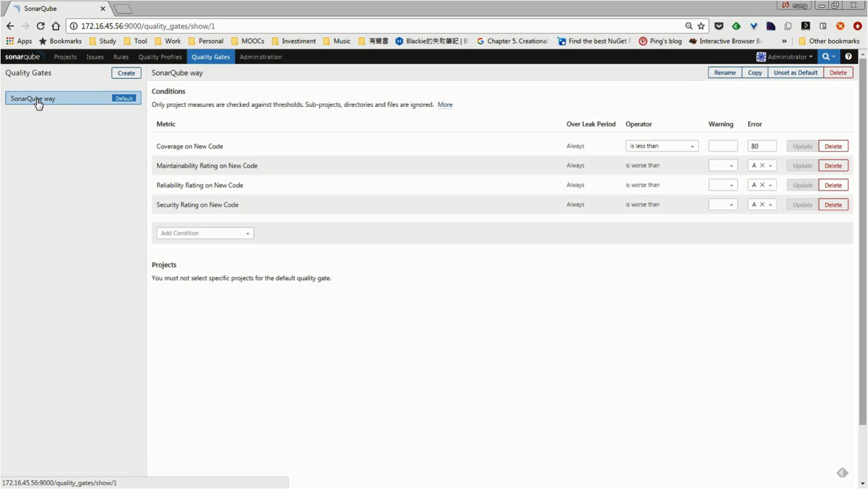This screenshot has width=868, height=489.
Task: Open the Maintainability Rating error dropdown arrow
Action: point(771,166)
